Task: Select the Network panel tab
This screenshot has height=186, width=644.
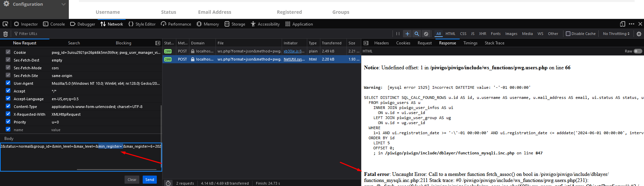Action: 112,24
